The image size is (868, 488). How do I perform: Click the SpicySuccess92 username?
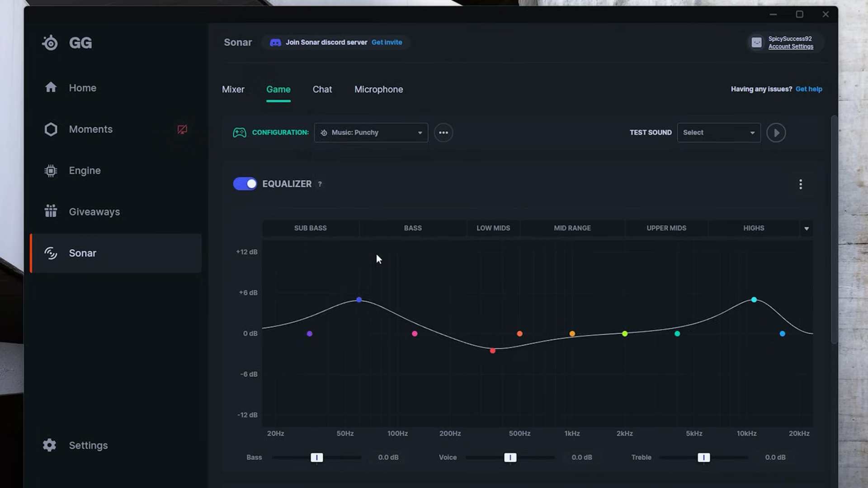[x=790, y=39]
